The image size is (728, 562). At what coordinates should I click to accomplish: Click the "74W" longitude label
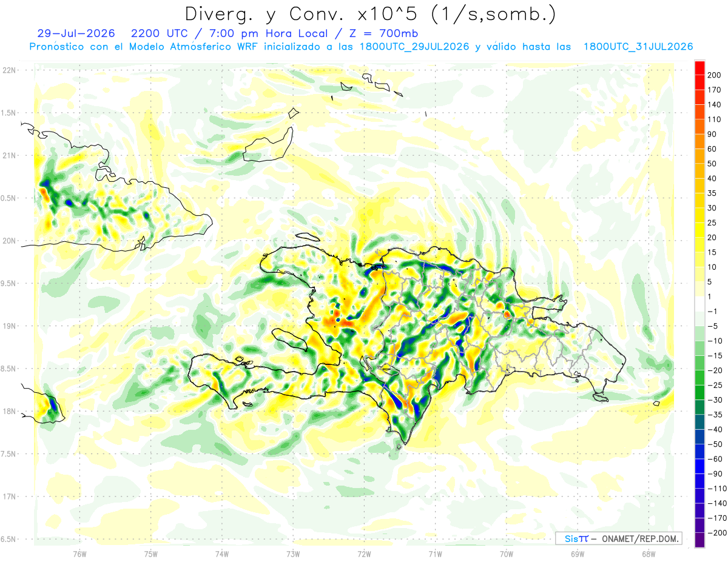(222, 554)
